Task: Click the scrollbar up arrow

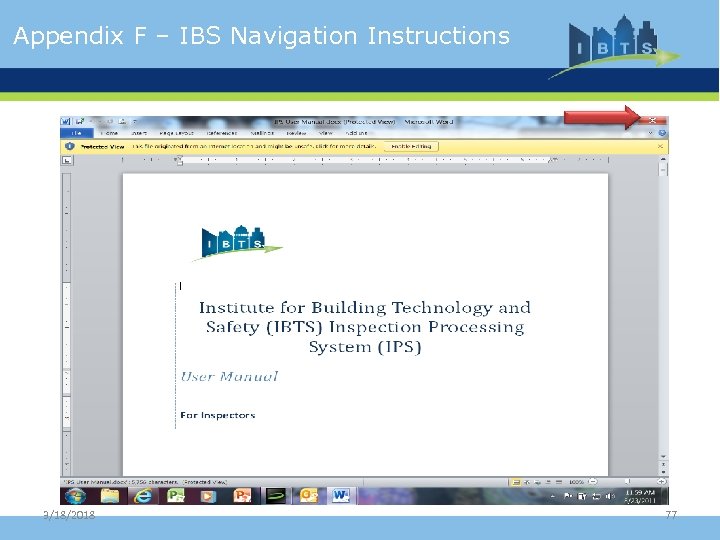Action: pos(663,159)
